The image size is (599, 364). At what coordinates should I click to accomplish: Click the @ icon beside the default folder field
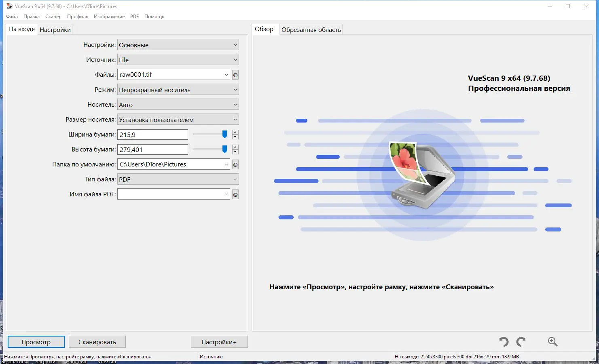pos(235,164)
